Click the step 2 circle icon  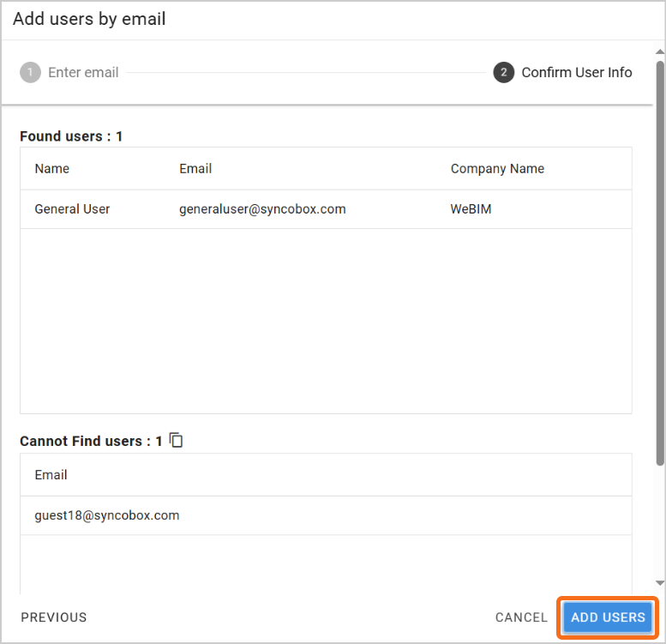click(503, 72)
